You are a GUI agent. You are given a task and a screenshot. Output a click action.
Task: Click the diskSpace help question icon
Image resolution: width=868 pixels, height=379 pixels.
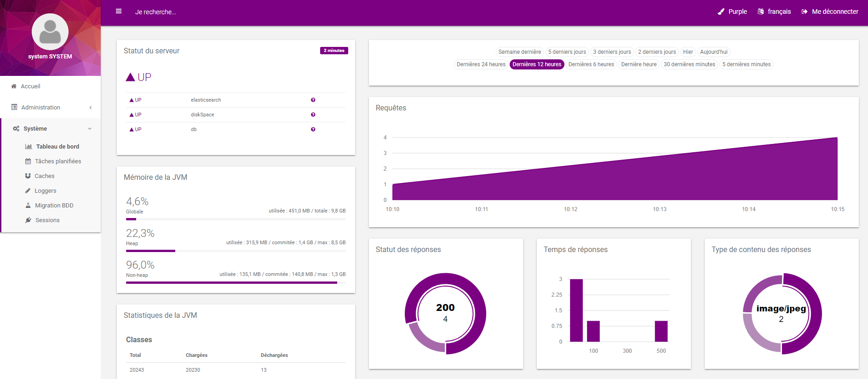pos(313,115)
